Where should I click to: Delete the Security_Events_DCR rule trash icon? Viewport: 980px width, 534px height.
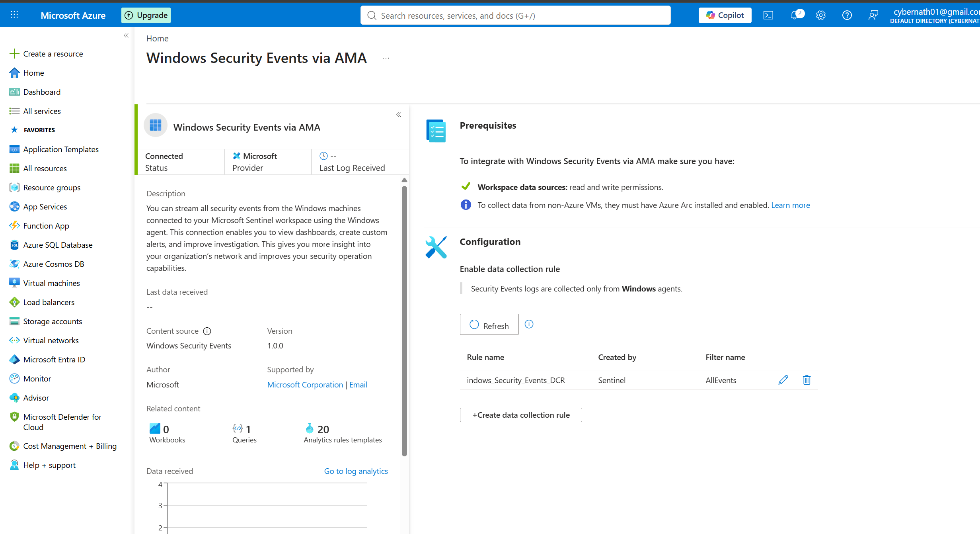(807, 380)
